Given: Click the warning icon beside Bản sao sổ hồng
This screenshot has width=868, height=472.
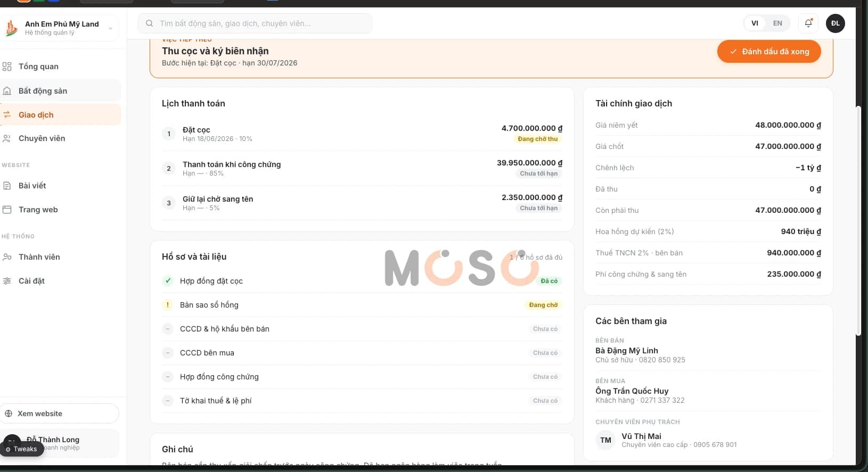Looking at the screenshot, I should pyautogui.click(x=168, y=304).
